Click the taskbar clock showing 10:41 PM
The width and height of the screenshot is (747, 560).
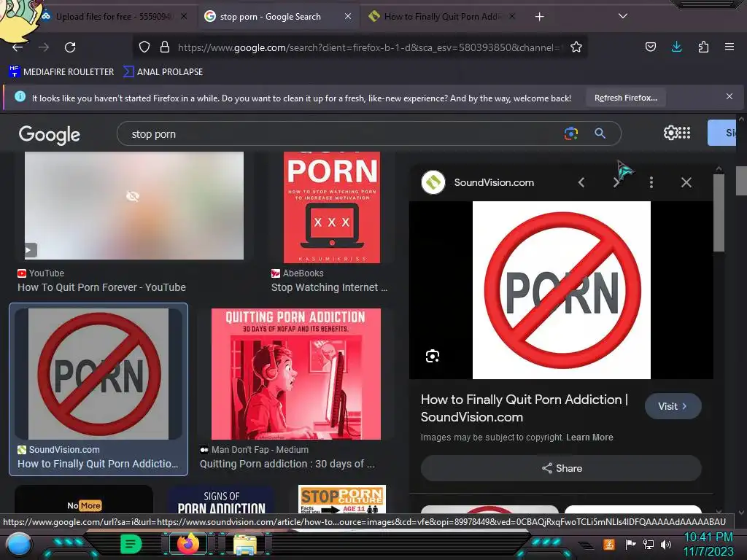[x=708, y=544]
